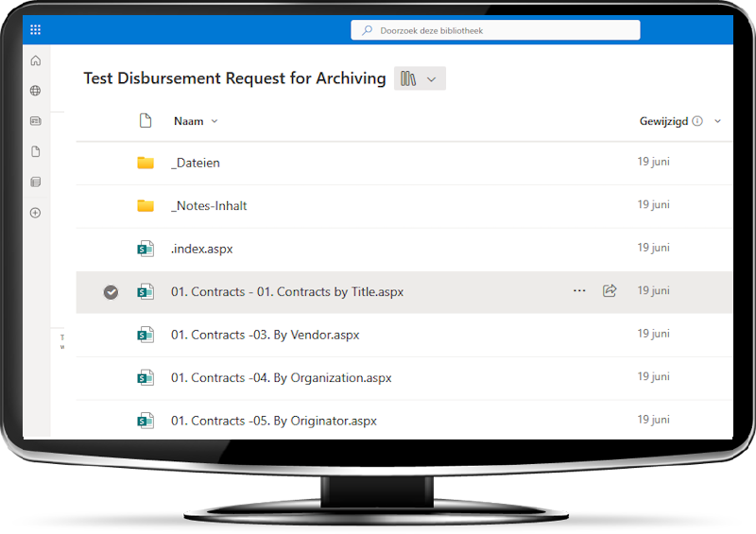The width and height of the screenshot is (756, 534).
Task: Open the globe sites icon in sidebar
Action: (36, 91)
